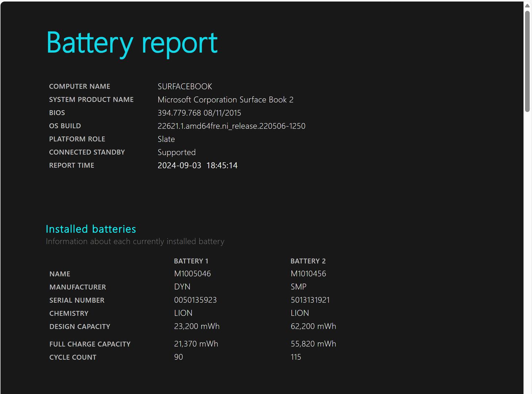Click the SYSTEM PRODUCT NAME label
The height and width of the screenshot is (394, 532).
tap(91, 100)
